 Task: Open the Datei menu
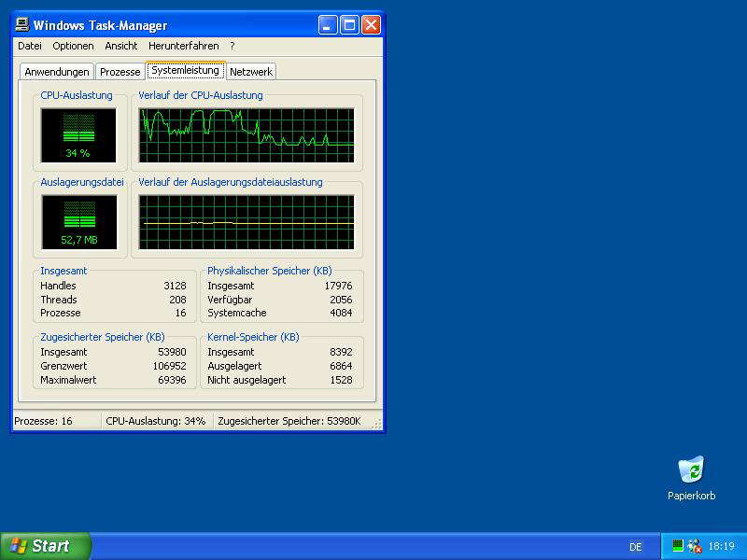pyautogui.click(x=30, y=46)
